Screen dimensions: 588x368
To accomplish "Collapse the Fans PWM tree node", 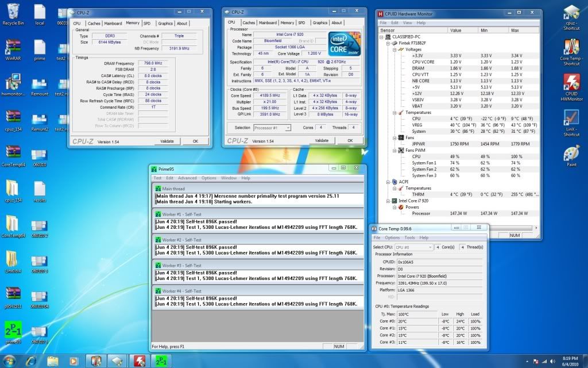I will tap(394, 150).
